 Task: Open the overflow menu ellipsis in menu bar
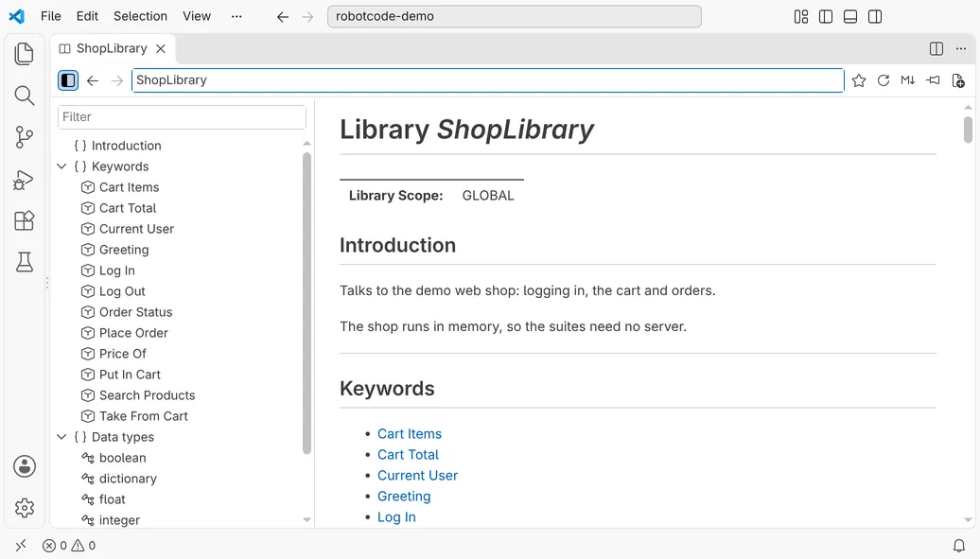click(236, 16)
